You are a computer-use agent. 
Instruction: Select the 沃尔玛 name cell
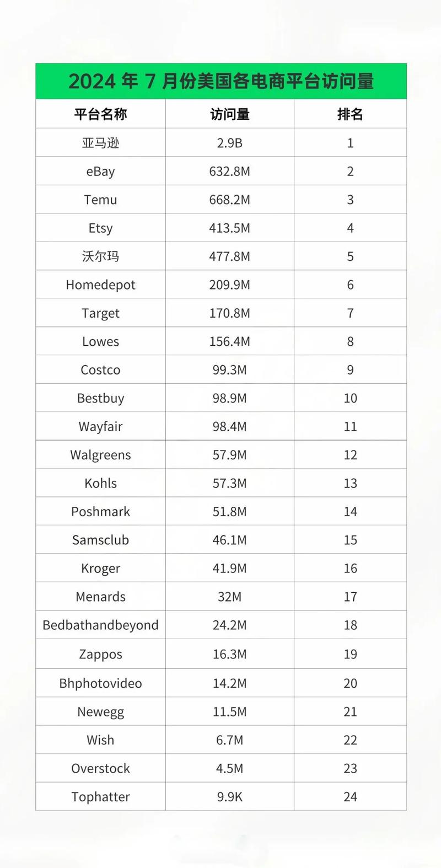point(100,256)
